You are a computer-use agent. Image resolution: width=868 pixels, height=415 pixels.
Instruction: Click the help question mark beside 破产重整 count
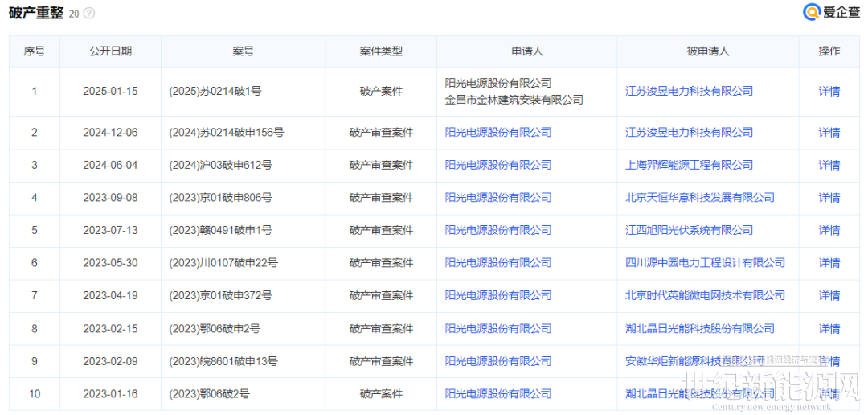pyautogui.click(x=88, y=14)
